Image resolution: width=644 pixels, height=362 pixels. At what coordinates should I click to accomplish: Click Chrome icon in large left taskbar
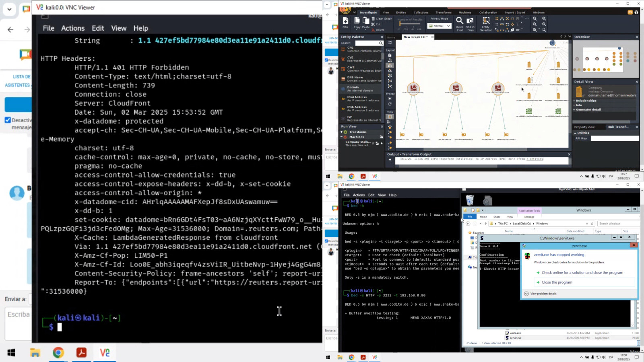point(58,353)
